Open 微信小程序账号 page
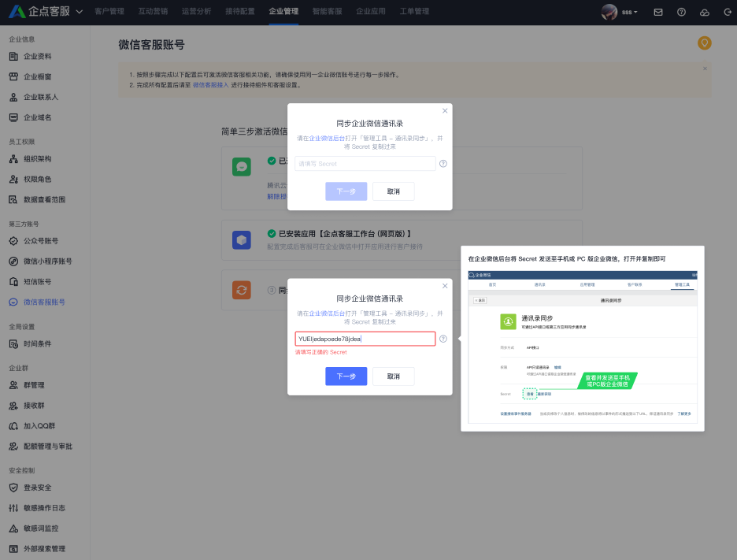Image resolution: width=737 pixels, height=560 pixels. pos(47,261)
